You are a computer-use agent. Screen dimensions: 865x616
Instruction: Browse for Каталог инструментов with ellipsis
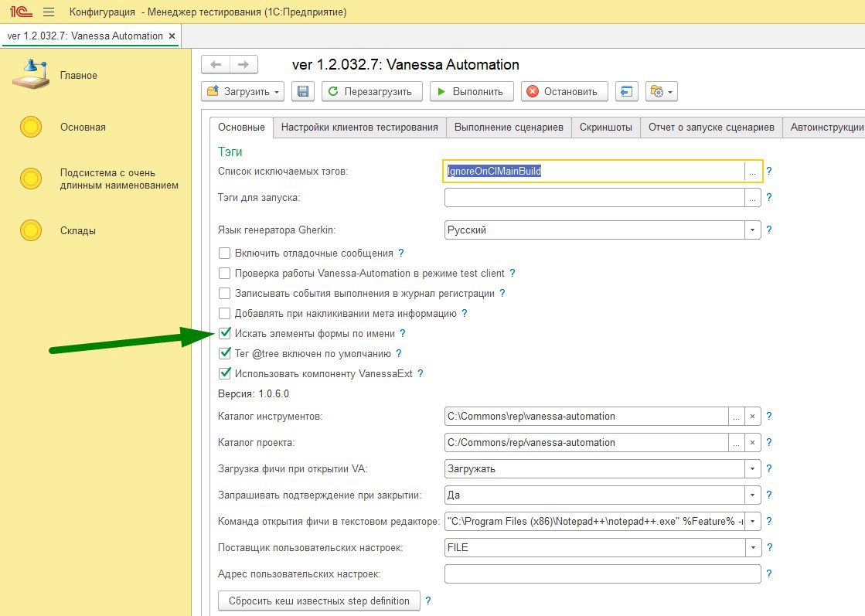736,417
